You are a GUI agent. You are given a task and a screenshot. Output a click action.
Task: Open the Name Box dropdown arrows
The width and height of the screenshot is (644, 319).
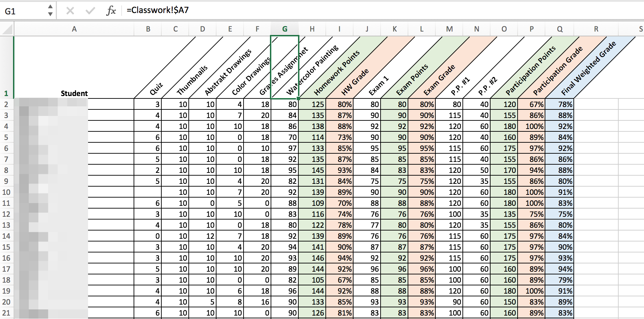(x=50, y=11)
